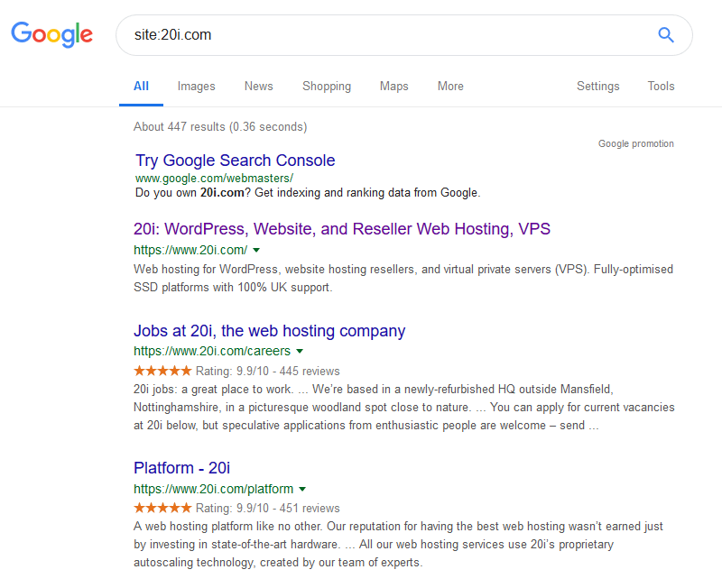Expand dropdown arrow beside https://www.20i.com/
The height and width of the screenshot is (588, 722).
point(256,251)
